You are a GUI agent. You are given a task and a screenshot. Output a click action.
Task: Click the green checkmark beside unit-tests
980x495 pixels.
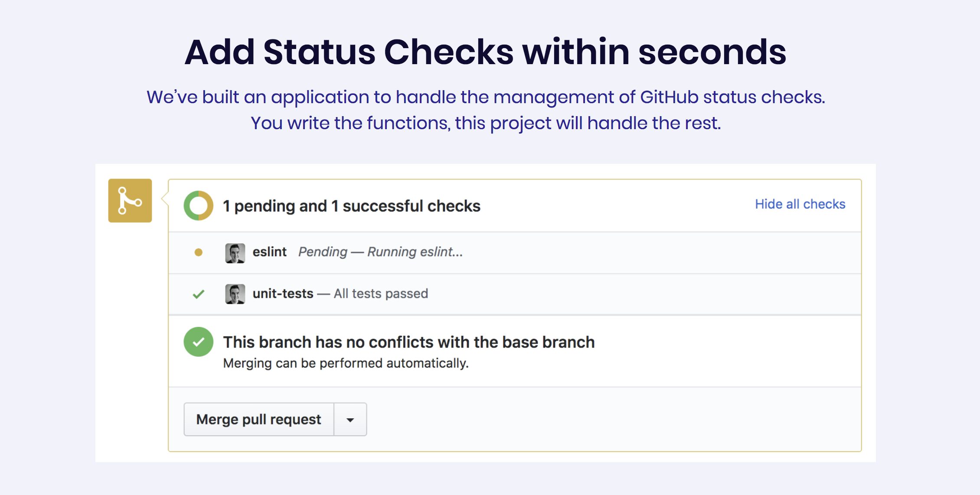tap(198, 293)
